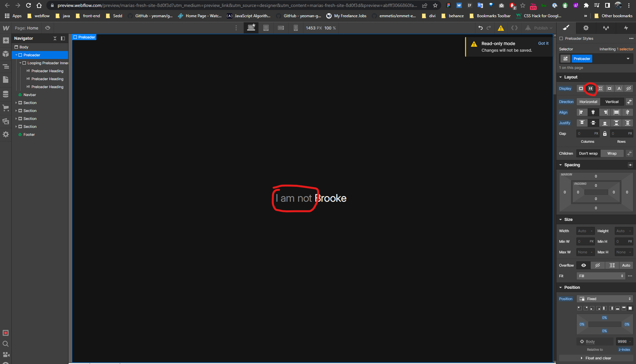Open the Components panel in the left sidebar
This screenshot has height=364, width=636.
[6, 54]
